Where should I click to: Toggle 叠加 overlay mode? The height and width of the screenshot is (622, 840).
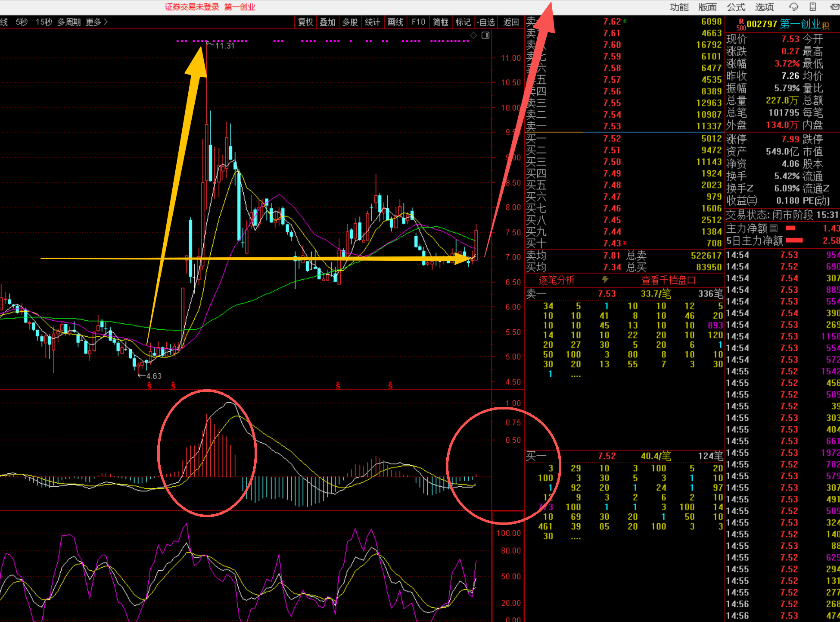(x=327, y=22)
